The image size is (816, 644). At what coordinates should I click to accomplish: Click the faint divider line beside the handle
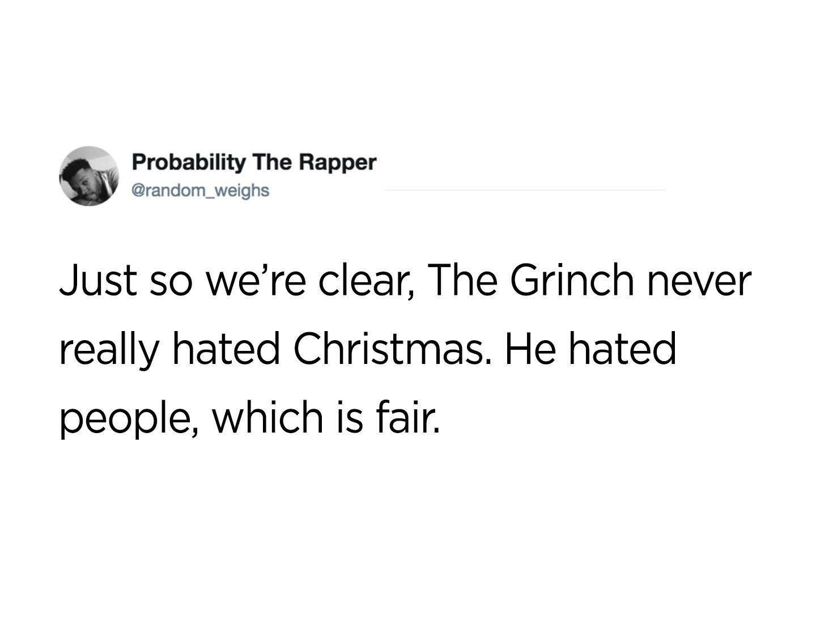(x=525, y=190)
